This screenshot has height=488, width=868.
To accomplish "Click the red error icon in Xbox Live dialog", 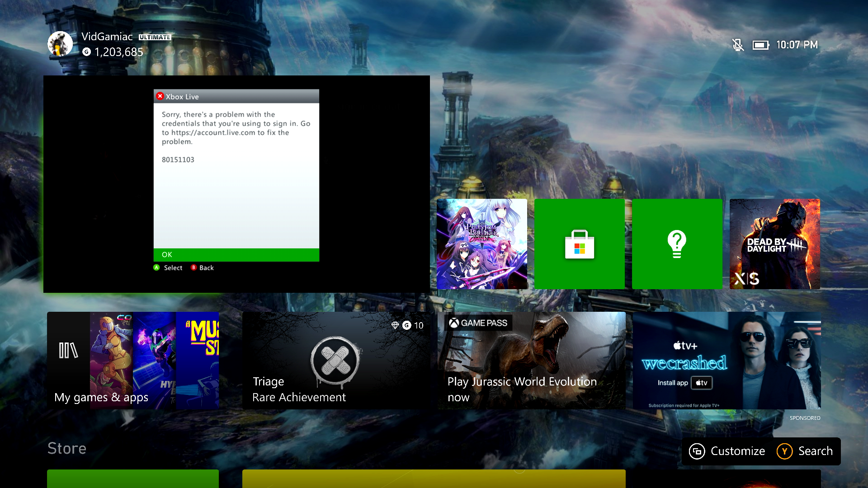I will pyautogui.click(x=160, y=96).
